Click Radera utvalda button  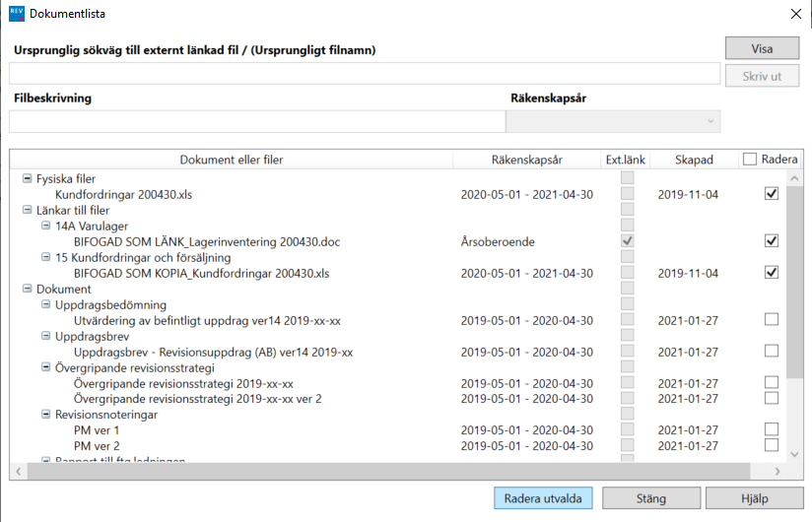(543, 498)
